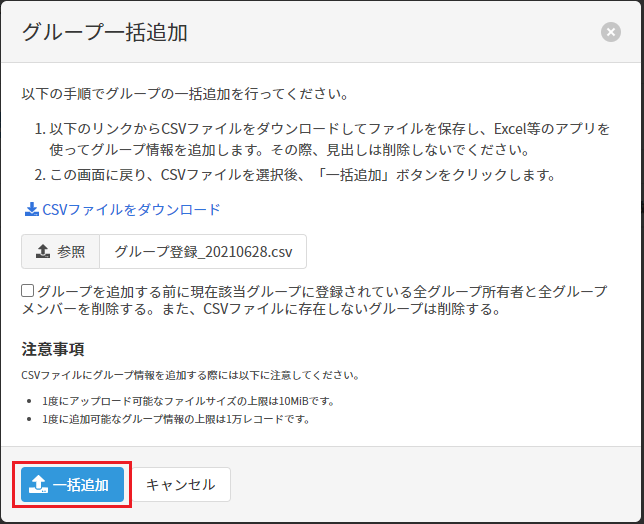Open the CSVファイルをダウンロード link
The width and height of the screenshot is (644, 524).
coord(130,210)
